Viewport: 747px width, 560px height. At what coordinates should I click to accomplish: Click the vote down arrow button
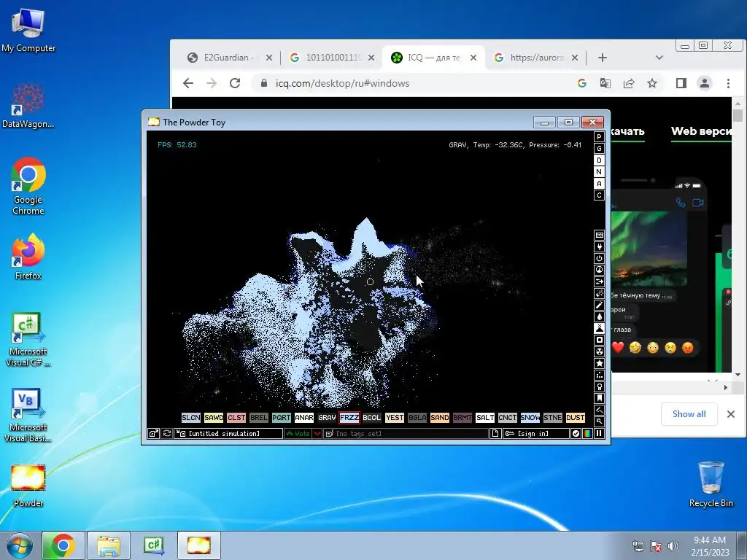[x=317, y=433]
